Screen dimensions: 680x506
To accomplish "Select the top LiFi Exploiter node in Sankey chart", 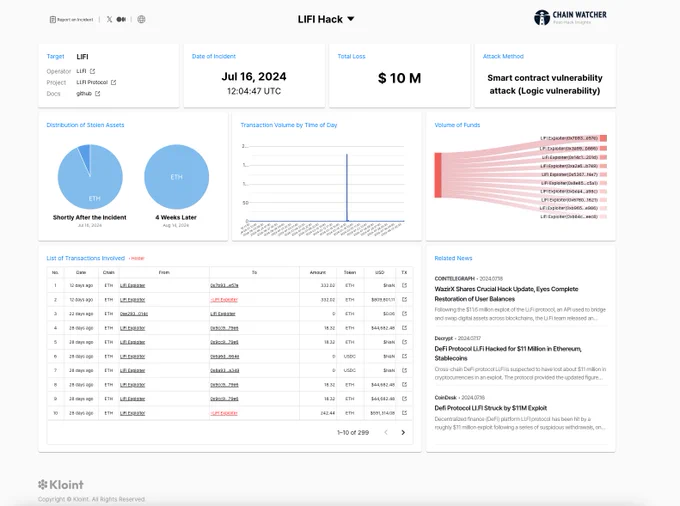I will tap(603, 138).
